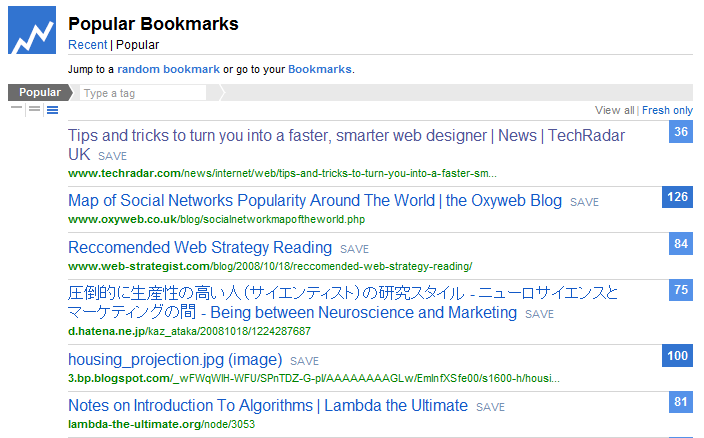The image size is (704, 438).
Task: Click the 81 saves count badge
Action: [681, 402]
